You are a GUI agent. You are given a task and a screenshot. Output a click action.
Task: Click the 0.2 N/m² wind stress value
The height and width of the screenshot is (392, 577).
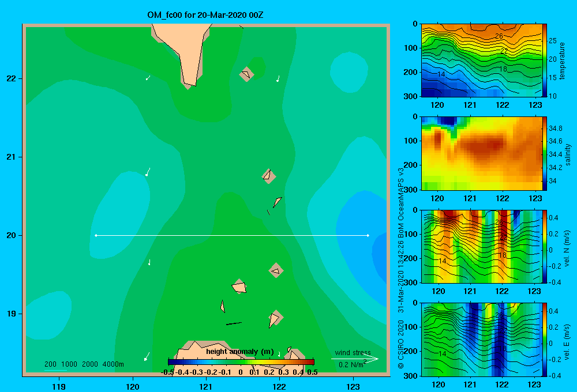coord(352,364)
